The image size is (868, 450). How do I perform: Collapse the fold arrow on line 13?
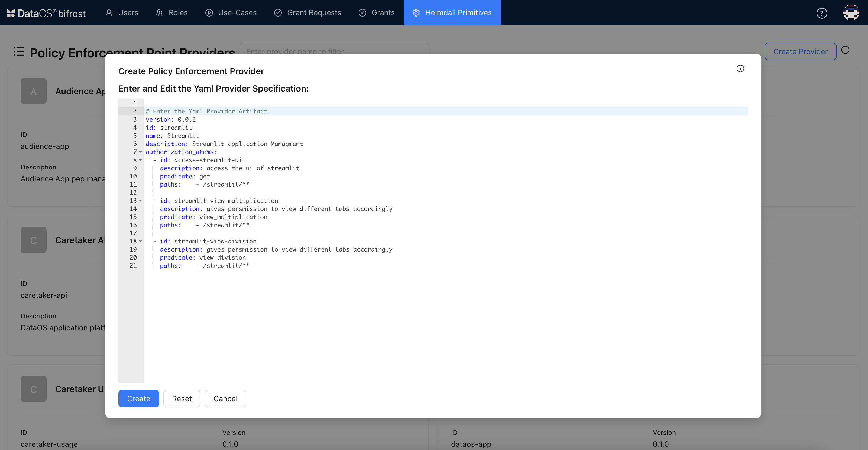[141, 201]
